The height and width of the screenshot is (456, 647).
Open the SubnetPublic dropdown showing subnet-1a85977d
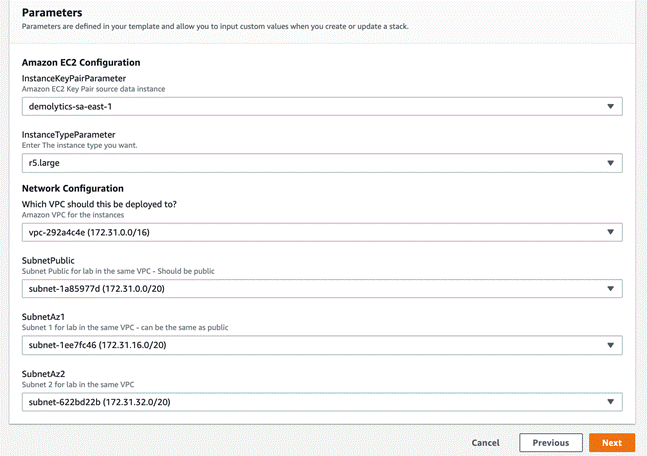click(322, 288)
